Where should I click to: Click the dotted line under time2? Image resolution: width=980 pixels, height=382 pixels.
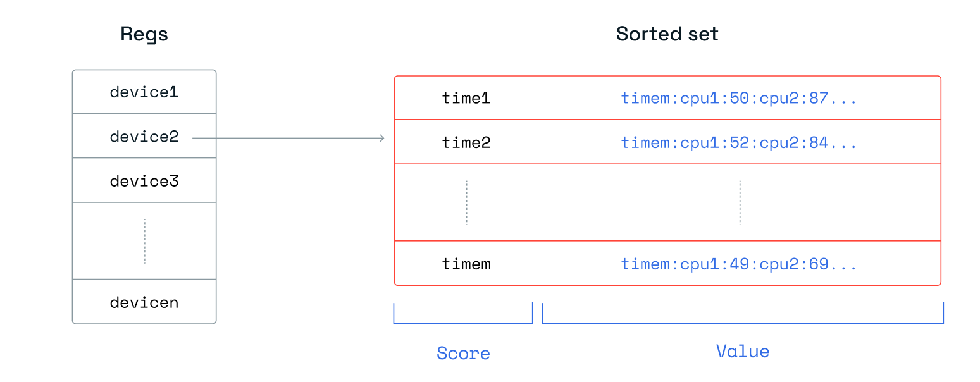(x=467, y=203)
